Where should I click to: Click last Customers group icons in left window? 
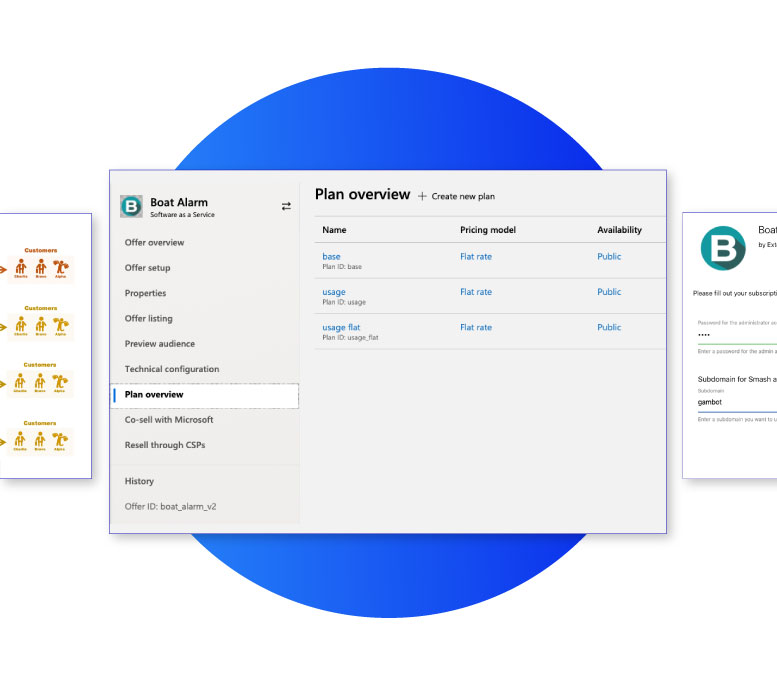pos(40,441)
